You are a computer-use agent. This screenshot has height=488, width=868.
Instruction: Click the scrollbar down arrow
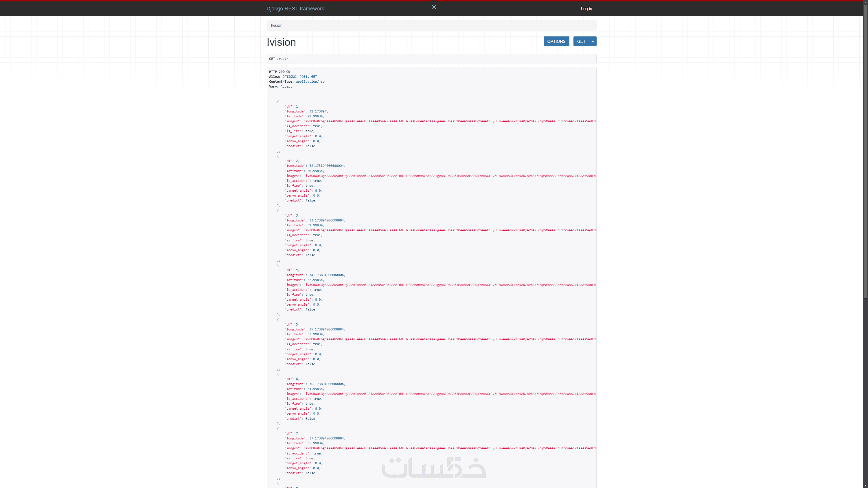tap(865, 485)
